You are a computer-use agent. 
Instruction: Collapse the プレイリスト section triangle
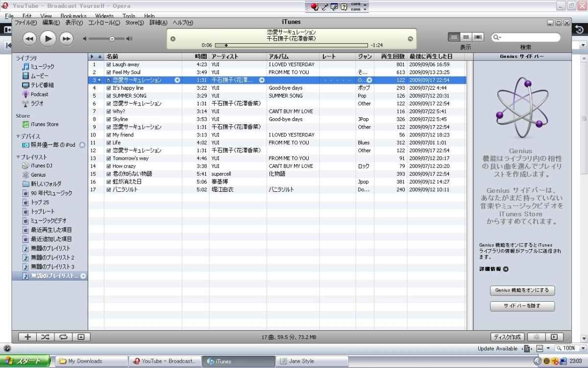18,157
